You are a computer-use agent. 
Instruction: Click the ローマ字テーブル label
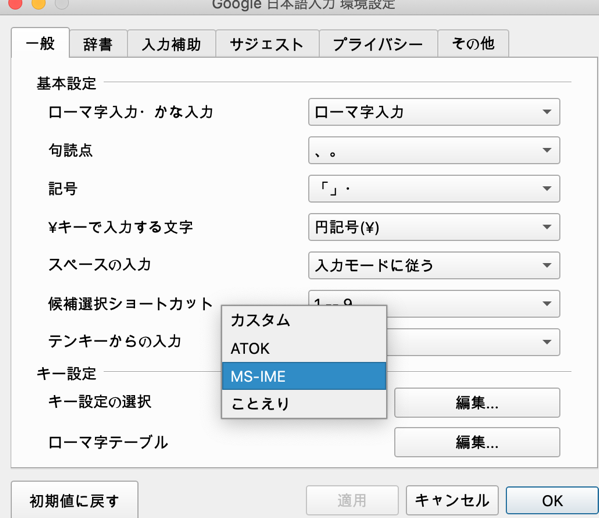point(108,442)
